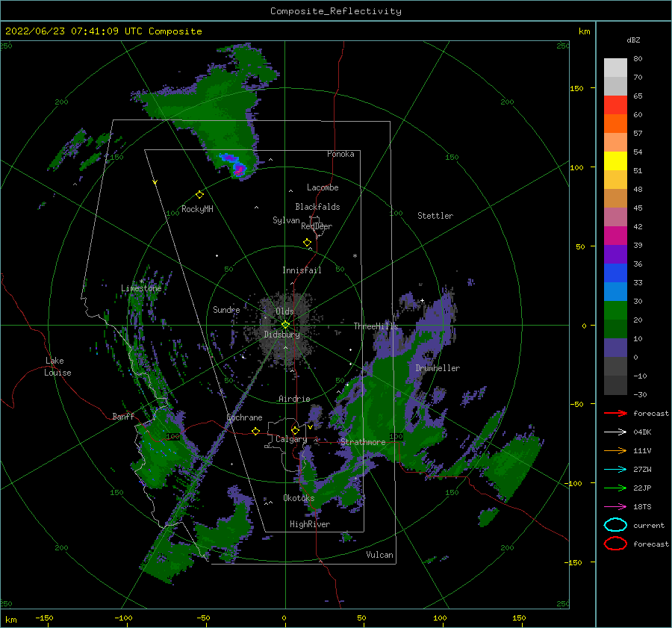Click the Calgary city label
This screenshot has height=628, width=672.
291,439
